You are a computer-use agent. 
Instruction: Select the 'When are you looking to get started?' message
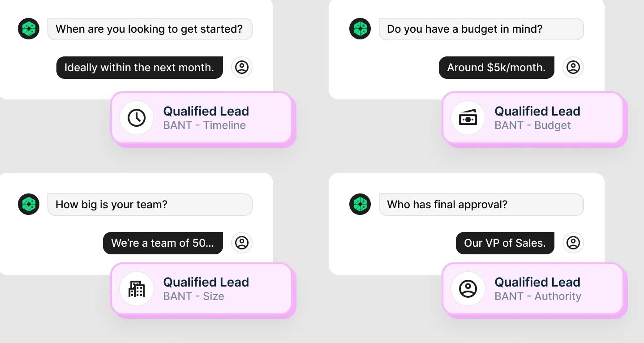coord(150,29)
